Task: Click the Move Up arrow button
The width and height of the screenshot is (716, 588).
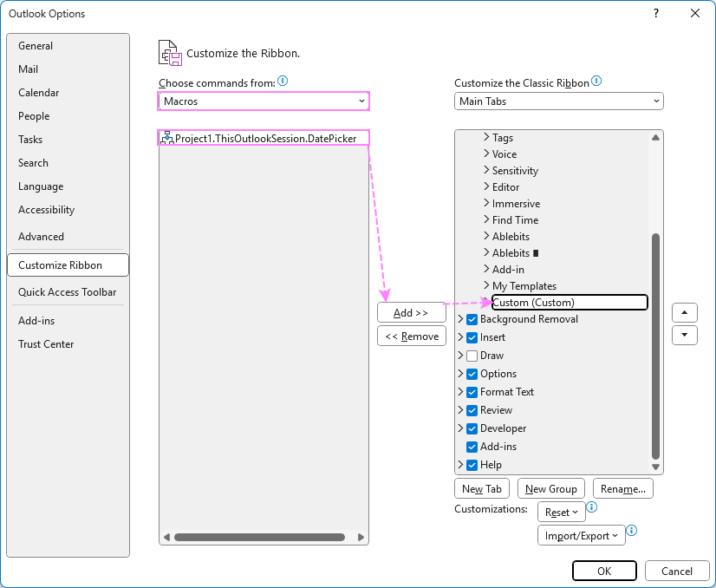Action: (685, 312)
